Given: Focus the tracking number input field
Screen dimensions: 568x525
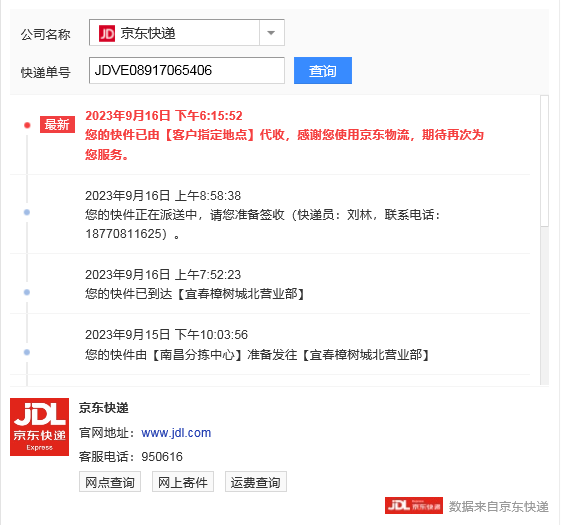Looking at the screenshot, I should [x=187, y=70].
